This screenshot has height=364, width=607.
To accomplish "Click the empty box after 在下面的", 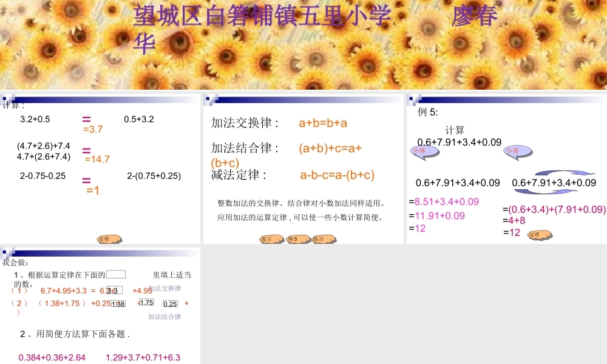I will pos(116,274).
